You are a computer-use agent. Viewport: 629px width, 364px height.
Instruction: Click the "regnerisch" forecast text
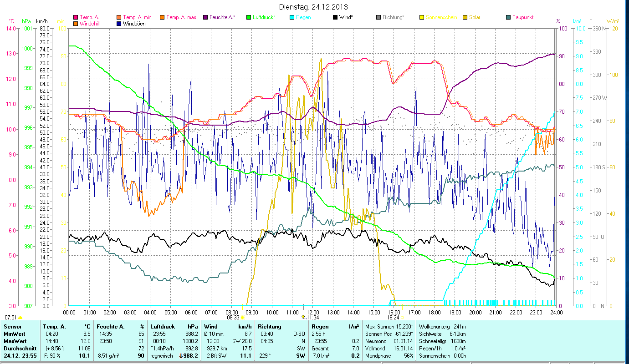click(162, 356)
